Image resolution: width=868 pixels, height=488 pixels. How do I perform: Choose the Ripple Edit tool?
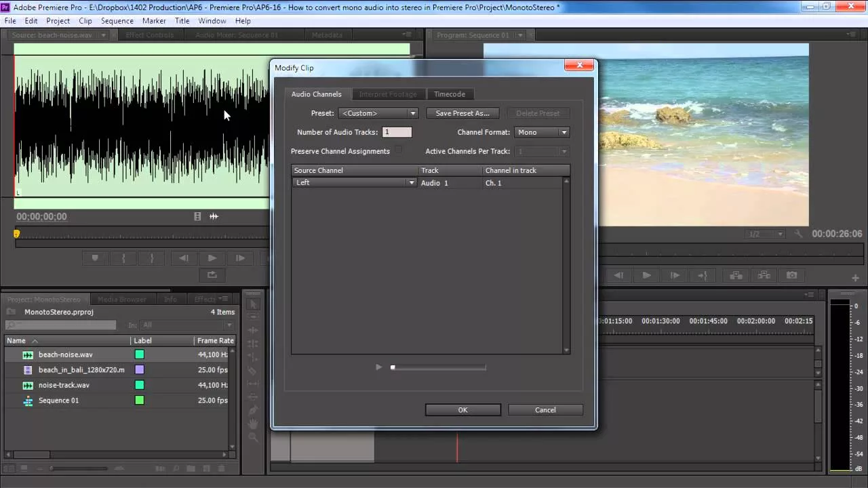tap(252, 330)
